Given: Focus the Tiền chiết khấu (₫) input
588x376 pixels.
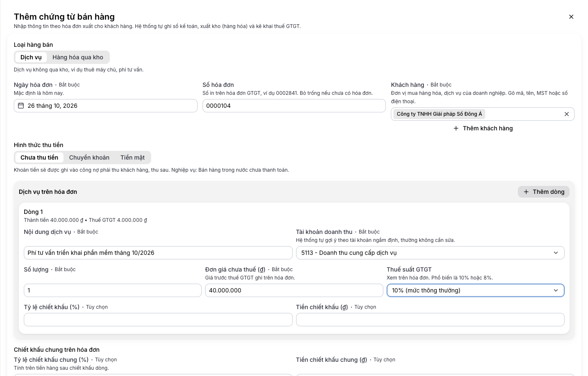Looking at the screenshot, I should (430, 320).
